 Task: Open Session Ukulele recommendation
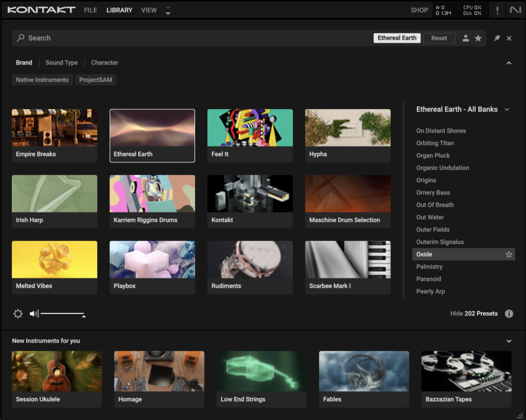pos(57,379)
